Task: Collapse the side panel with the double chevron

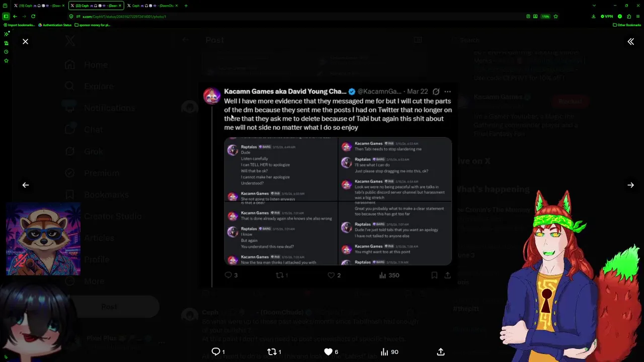Action: tap(630, 42)
